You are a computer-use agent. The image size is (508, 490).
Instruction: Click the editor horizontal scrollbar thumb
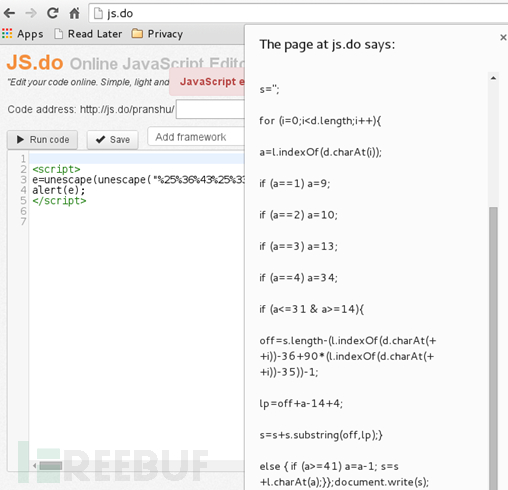pyautogui.click(x=51, y=466)
